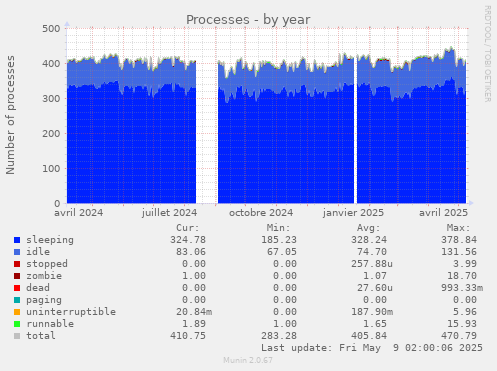Click the 'Cur:' column header
497x371 pixels.
(188, 228)
